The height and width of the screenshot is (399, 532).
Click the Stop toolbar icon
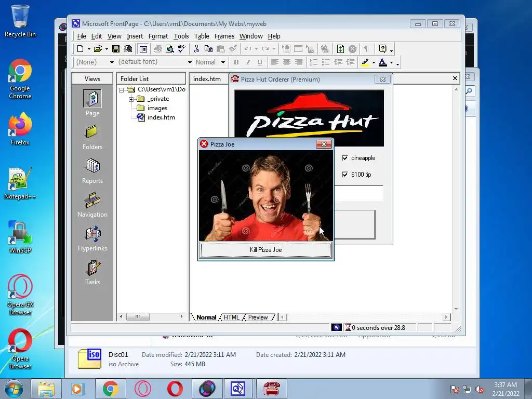click(353, 49)
